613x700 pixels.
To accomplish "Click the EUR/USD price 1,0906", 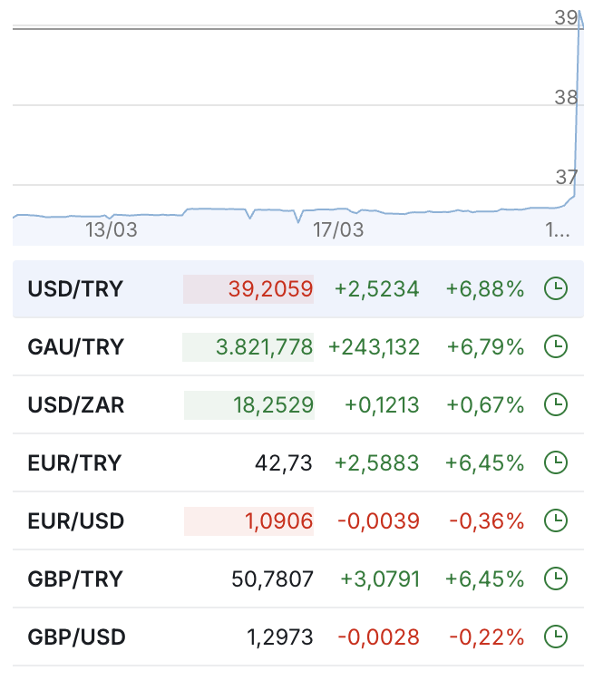I will 279,521.
